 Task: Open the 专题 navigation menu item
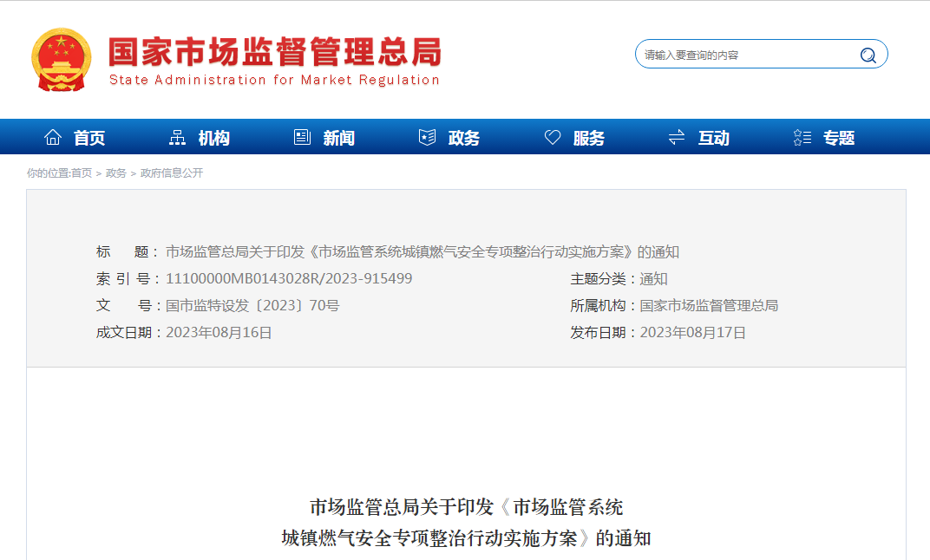tap(839, 139)
